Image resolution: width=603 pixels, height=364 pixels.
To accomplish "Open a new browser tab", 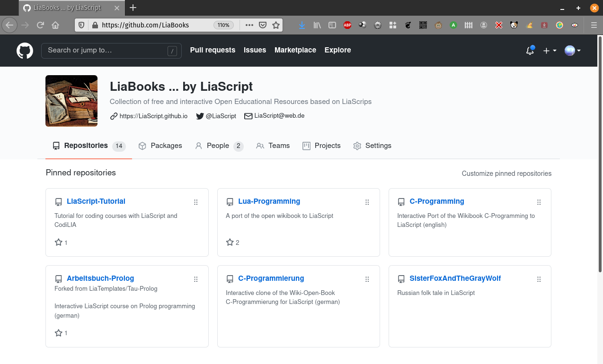I will [133, 8].
